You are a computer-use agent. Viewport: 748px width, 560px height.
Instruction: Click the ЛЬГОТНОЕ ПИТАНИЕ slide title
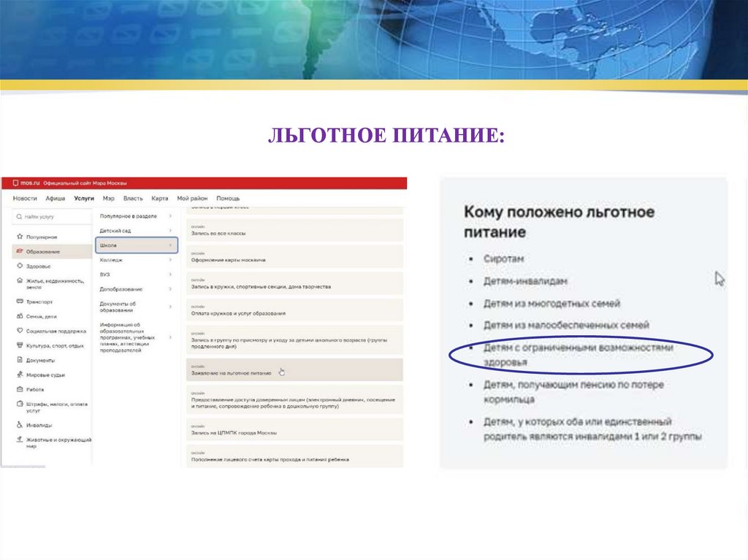[x=386, y=136]
